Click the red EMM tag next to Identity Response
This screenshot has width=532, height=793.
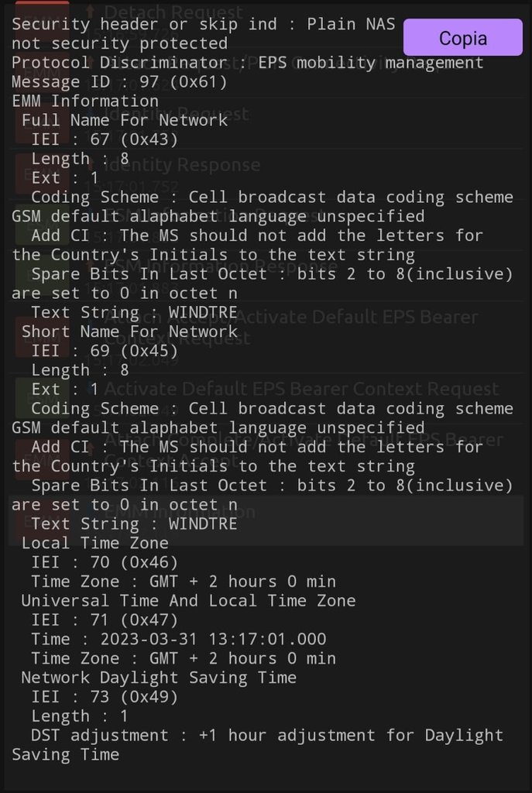pos(42,173)
